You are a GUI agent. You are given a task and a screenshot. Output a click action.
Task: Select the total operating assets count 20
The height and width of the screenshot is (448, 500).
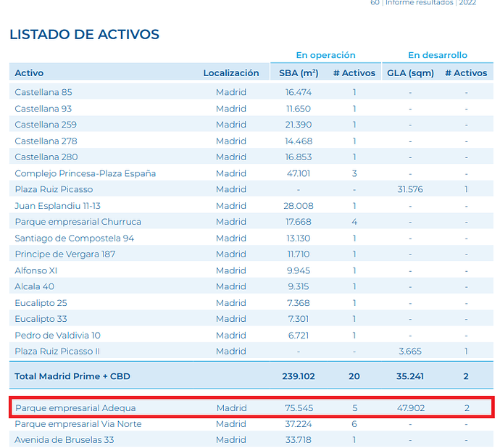coord(354,376)
